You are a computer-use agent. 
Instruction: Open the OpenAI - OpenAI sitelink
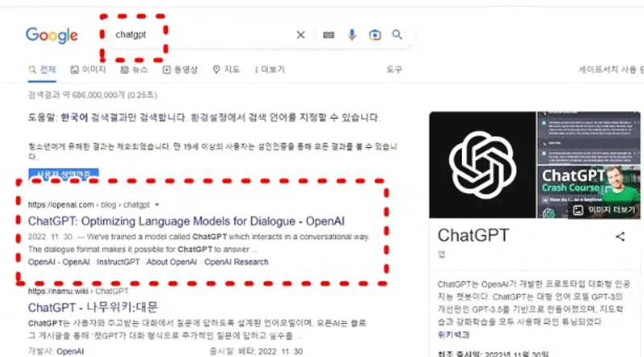click(x=59, y=262)
